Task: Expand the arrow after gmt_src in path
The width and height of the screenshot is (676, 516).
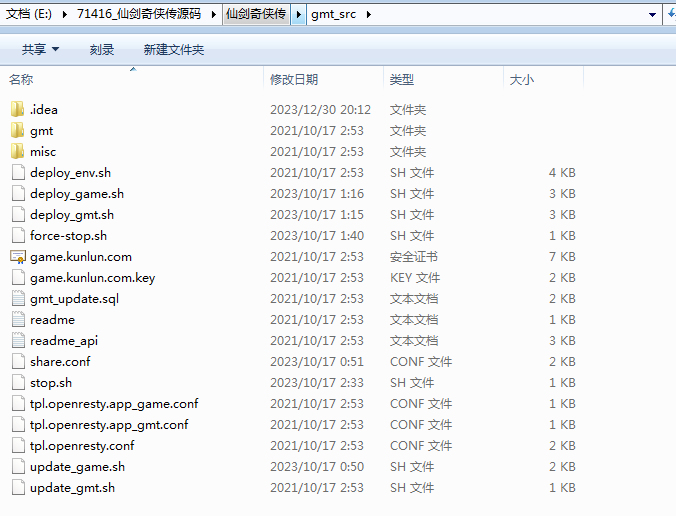Action: pyautogui.click(x=367, y=15)
